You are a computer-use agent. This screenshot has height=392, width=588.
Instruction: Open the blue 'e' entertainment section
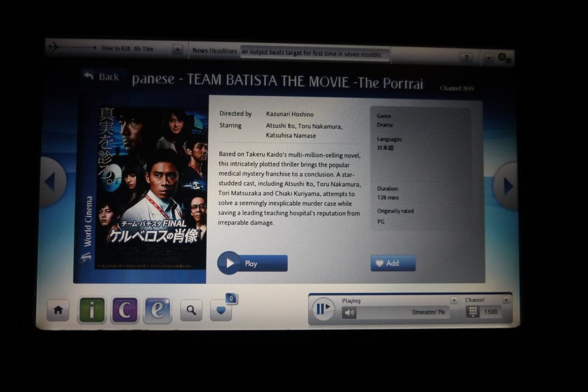point(158,310)
